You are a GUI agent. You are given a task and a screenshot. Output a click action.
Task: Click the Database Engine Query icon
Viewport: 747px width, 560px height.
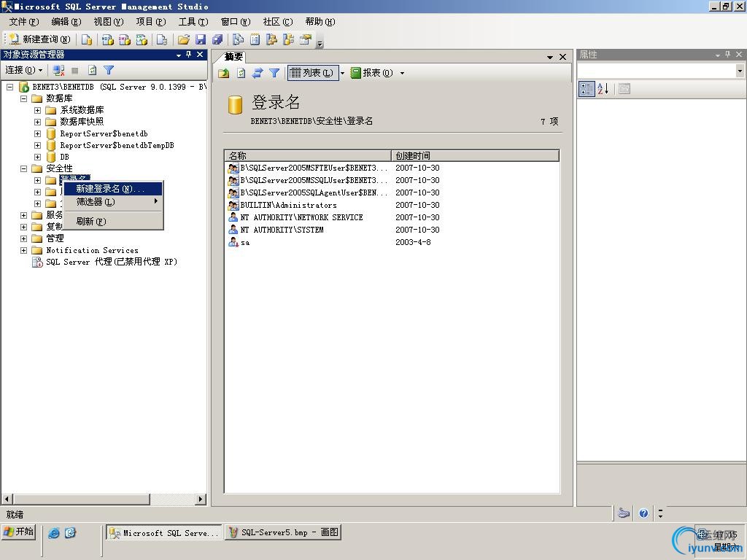[x=87, y=39]
